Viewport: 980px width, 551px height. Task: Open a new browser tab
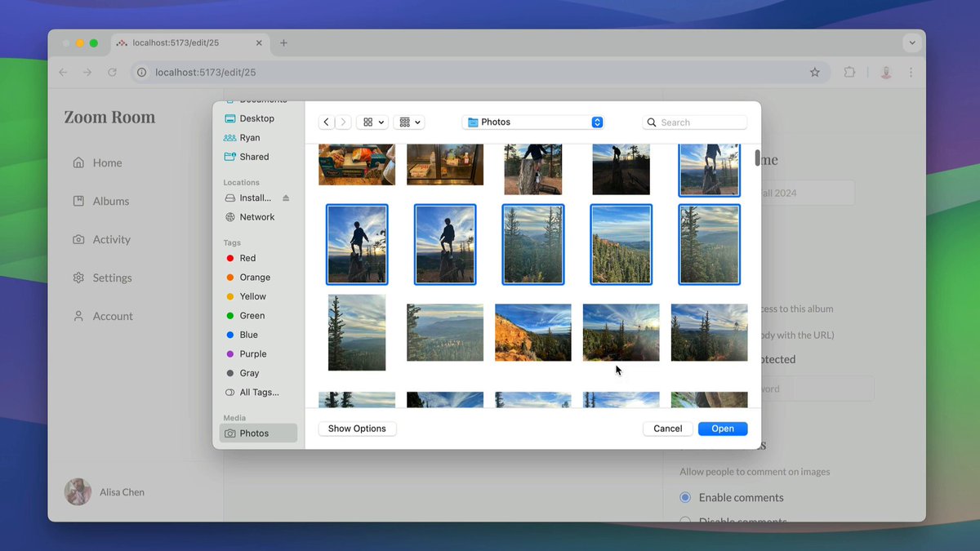tap(283, 43)
